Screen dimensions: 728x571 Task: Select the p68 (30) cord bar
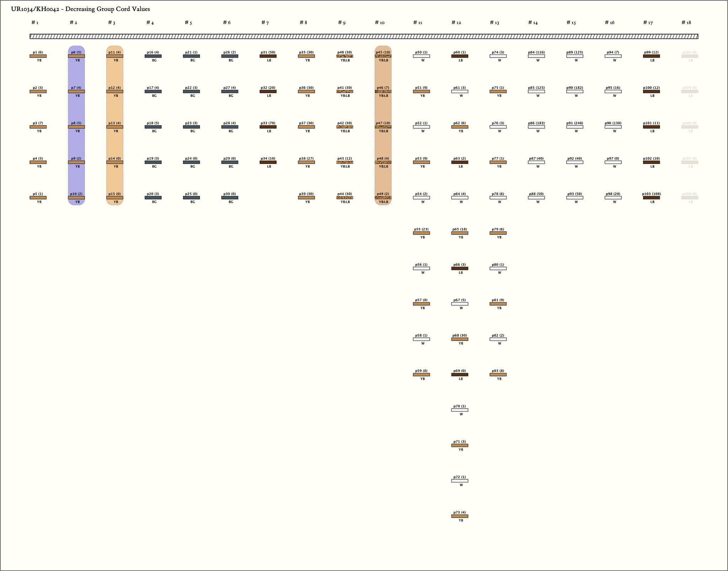(x=460, y=339)
